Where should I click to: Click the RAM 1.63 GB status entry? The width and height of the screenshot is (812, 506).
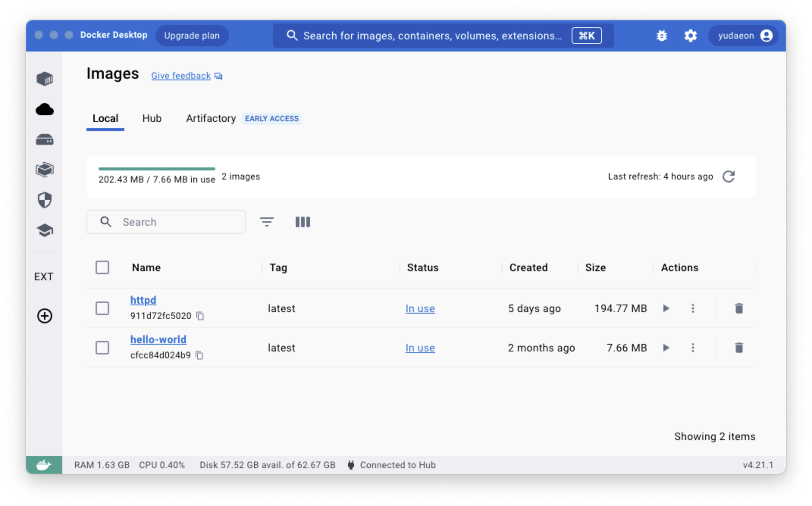click(x=102, y=465)
